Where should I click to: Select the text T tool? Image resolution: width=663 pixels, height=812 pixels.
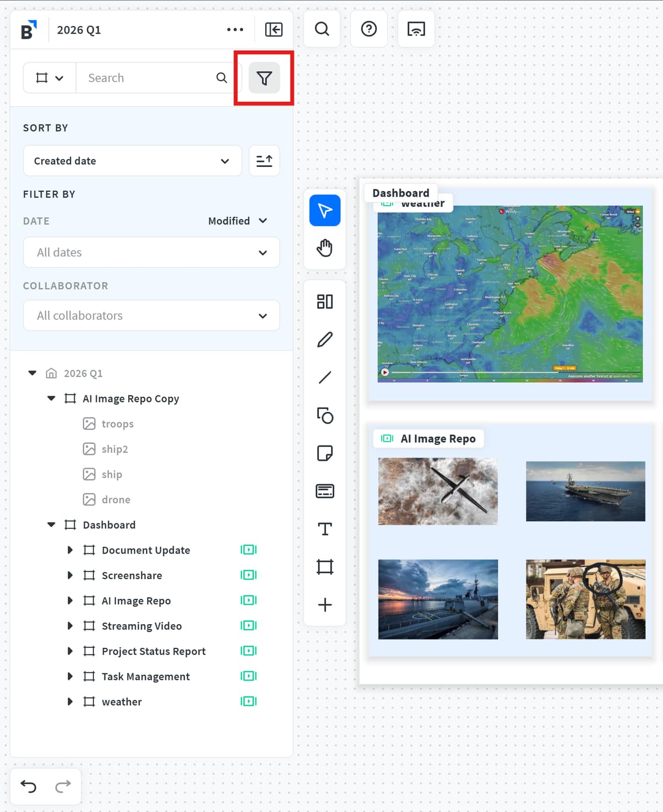(x=325, y=529)
